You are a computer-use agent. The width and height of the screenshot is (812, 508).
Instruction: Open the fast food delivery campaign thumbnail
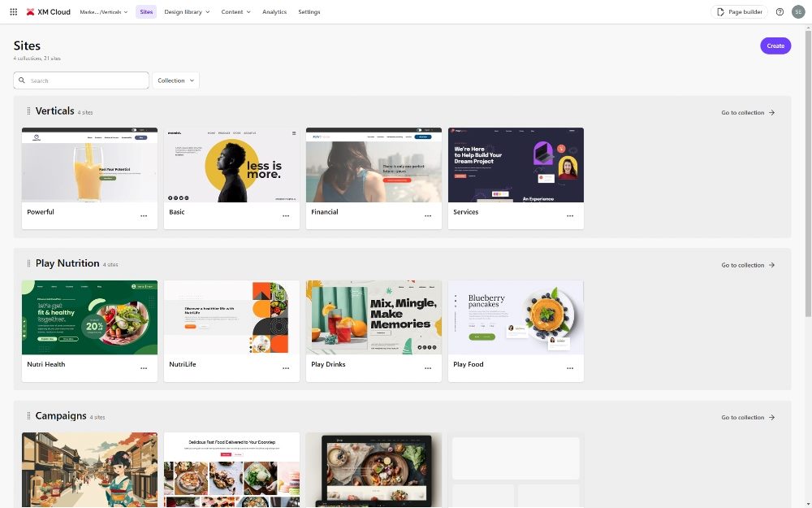coord(231,470)
